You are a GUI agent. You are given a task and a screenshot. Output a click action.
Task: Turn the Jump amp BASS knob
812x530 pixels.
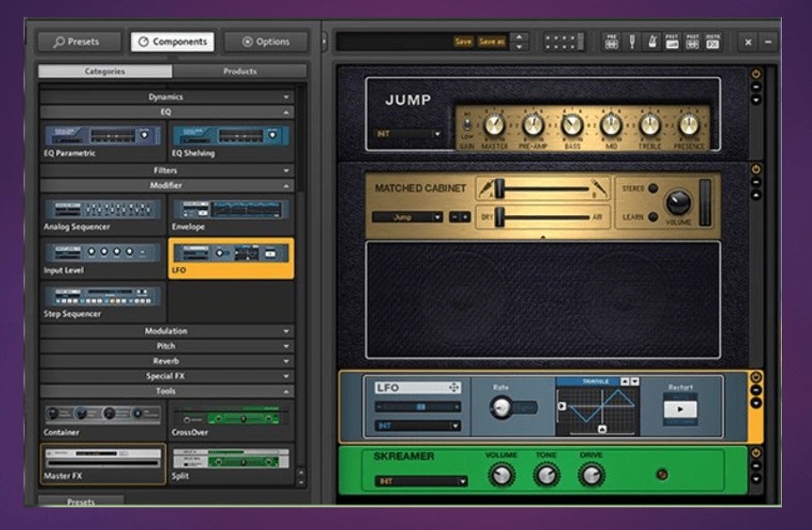(572, 124)
